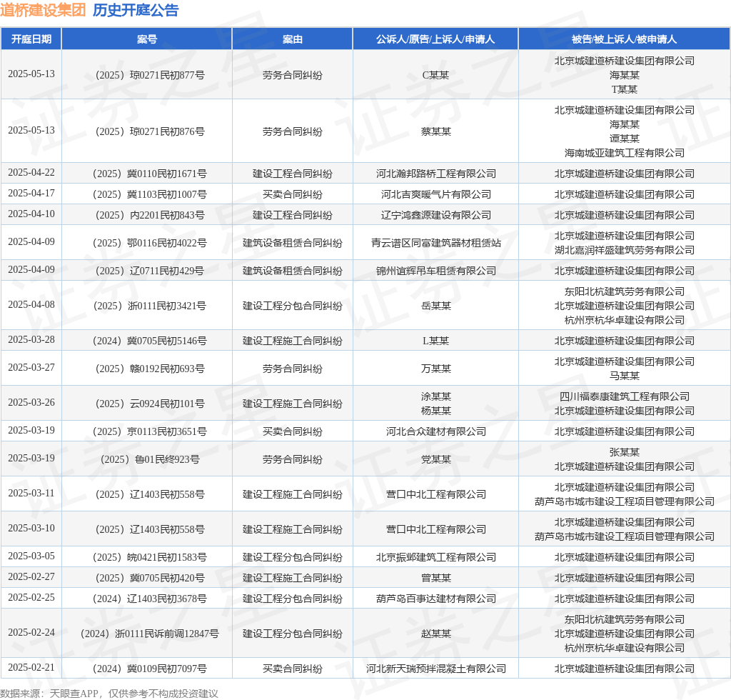
Task: Click plaintiff 'C某某'
Action: click(435, 75)
